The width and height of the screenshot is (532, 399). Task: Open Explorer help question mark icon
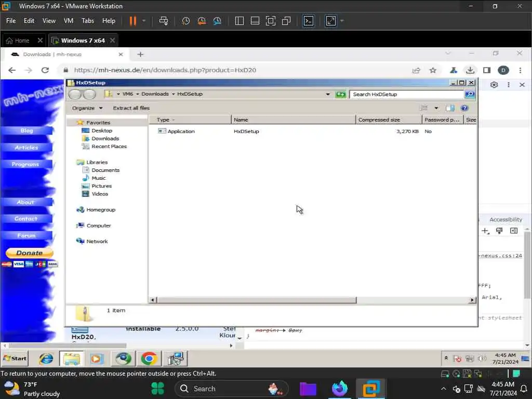464,108
